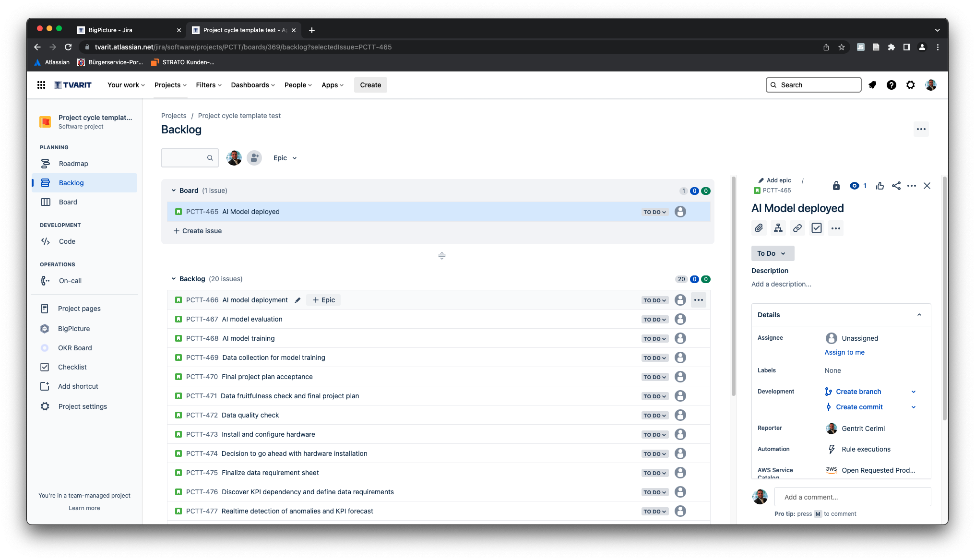Open the Filters menu
This screenshot has width=975, height=560.
coord(209,85)
